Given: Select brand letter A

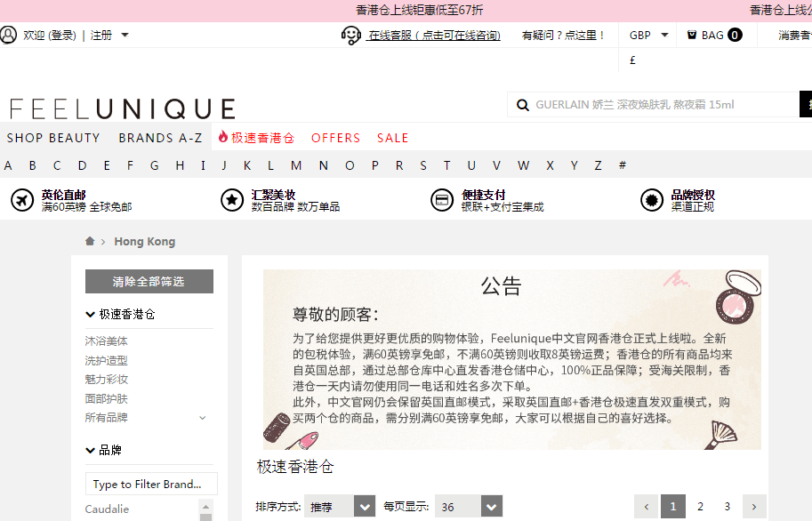Looking at the screenshot, I should click(8, 165).
